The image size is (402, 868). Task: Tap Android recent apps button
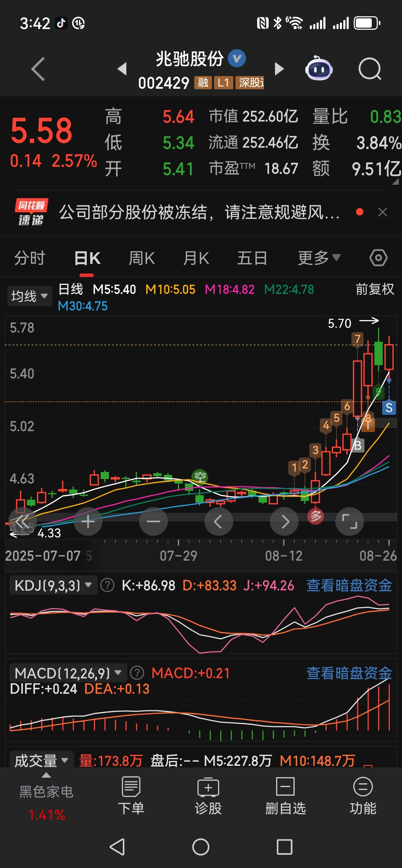[284, 847]
